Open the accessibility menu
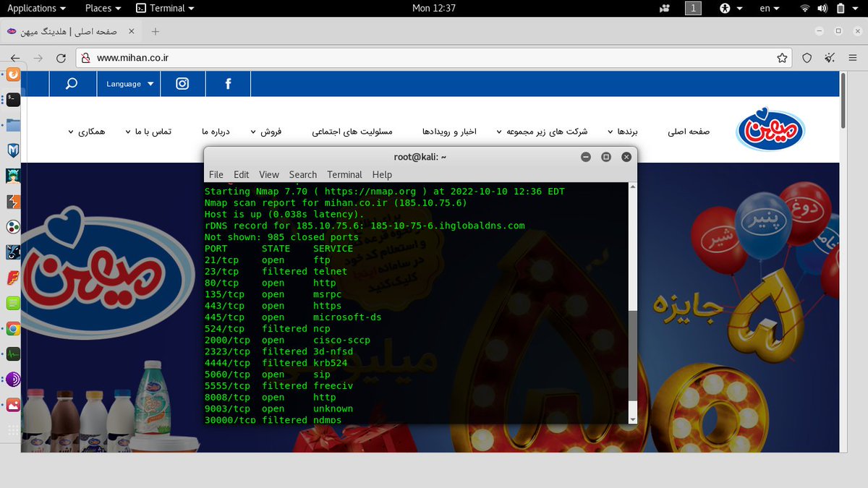868x488 pixels. pyautogui.click(x=731, y=8)
